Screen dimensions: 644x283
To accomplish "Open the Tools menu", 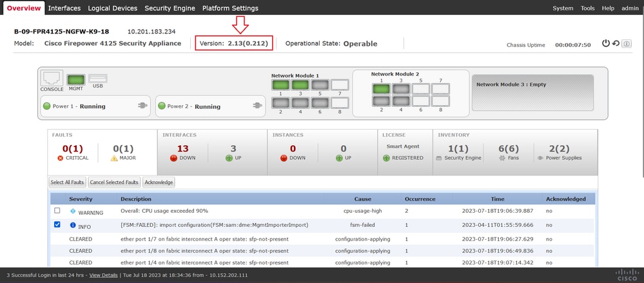I will tap(588, 8).
